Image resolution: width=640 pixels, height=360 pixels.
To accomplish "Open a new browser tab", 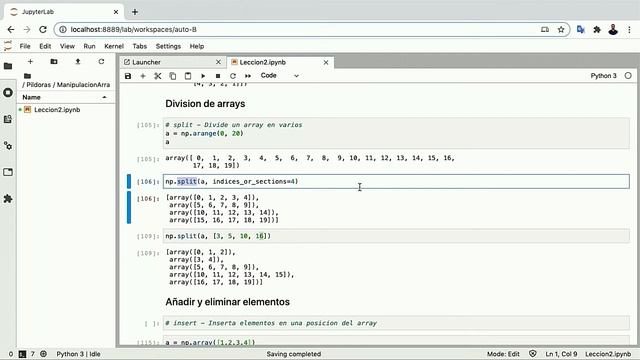I will click(x=135, y=12).
